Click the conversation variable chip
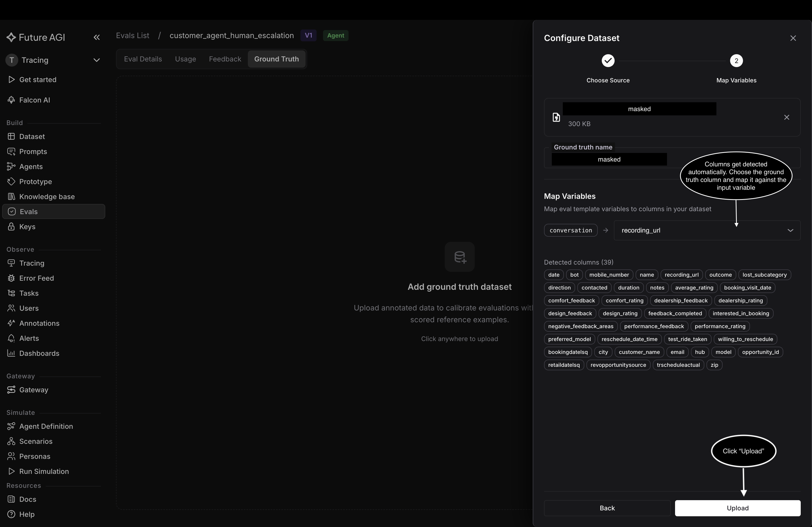 pos(571,230)
